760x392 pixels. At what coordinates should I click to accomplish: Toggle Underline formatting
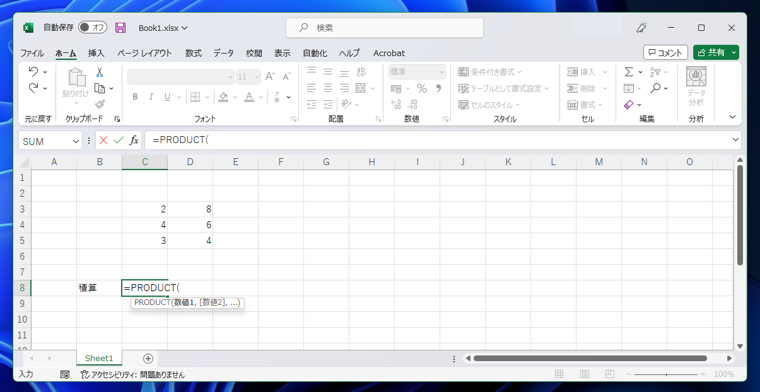(167, 97)
